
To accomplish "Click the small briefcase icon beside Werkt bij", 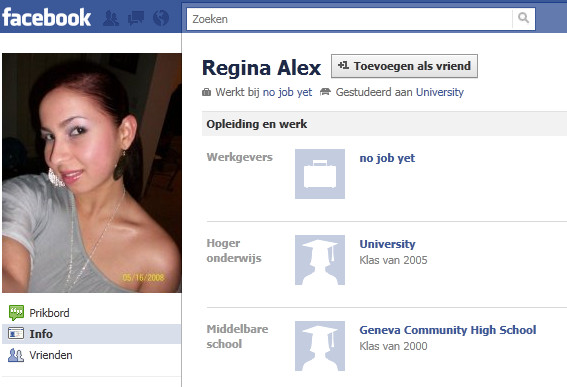I will click(x=206, y=92).
